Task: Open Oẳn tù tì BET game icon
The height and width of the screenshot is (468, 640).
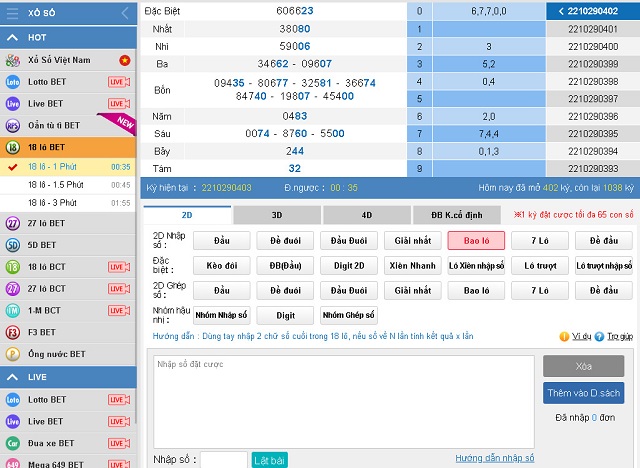Action: coord(13,126)
